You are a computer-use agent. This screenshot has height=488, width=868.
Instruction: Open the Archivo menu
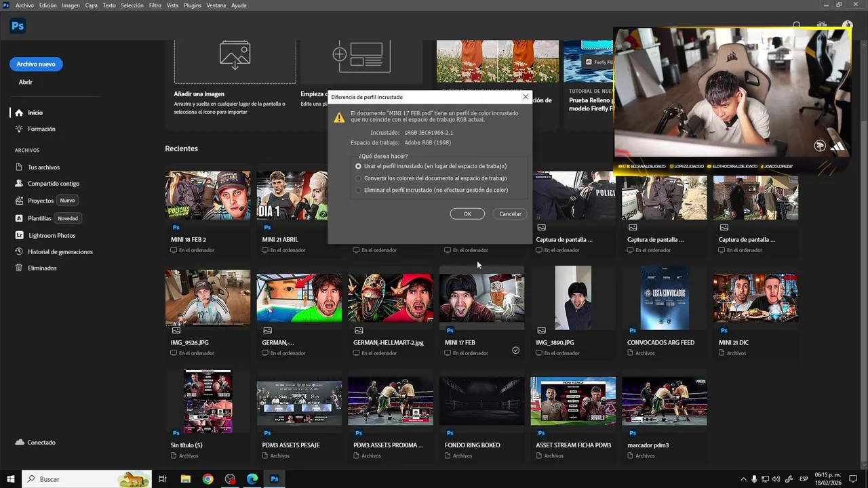coord(24,5)
